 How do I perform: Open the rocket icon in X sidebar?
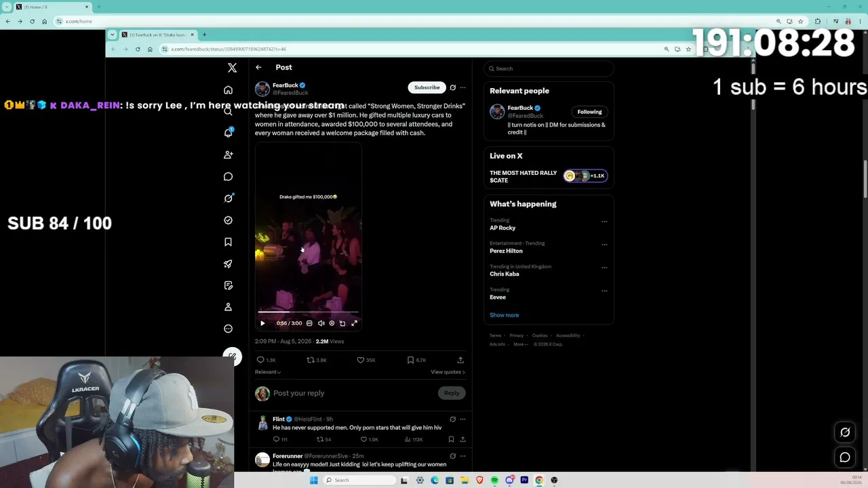click(228, 264)
